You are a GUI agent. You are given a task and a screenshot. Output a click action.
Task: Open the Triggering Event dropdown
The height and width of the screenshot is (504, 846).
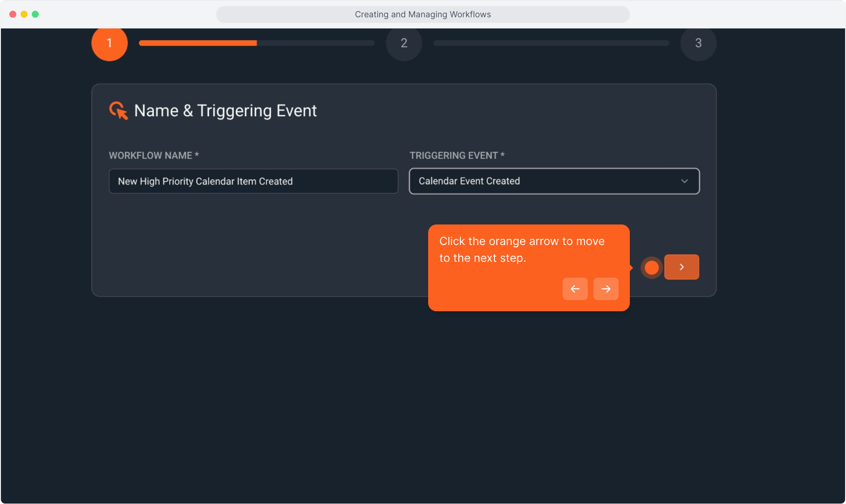[x=554, y=181]
